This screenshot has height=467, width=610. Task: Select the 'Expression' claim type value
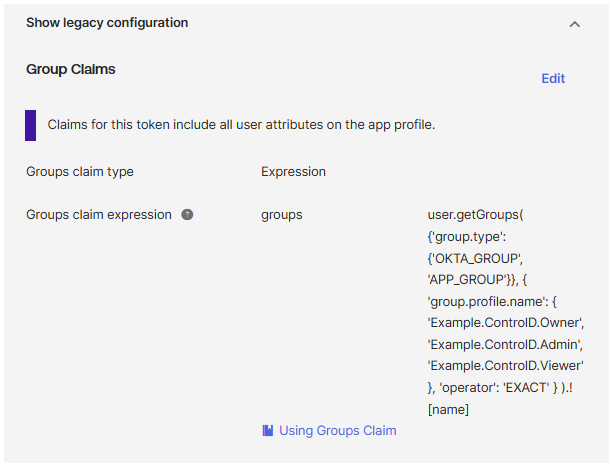[x=293, y=172]
